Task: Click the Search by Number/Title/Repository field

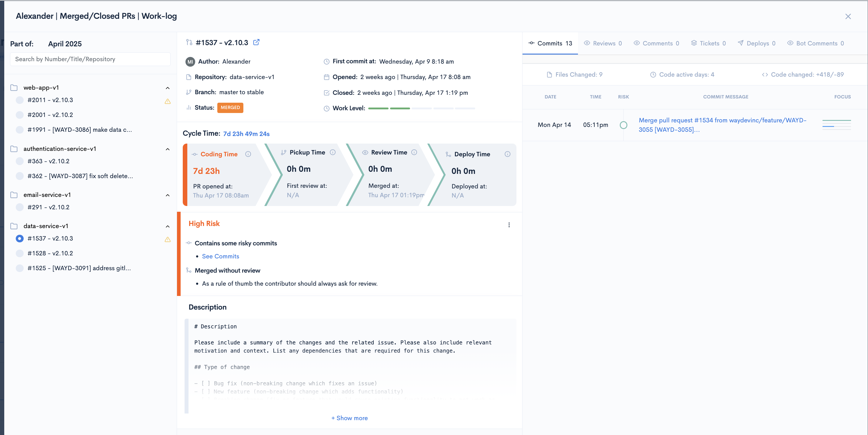Action: (90, 59)
